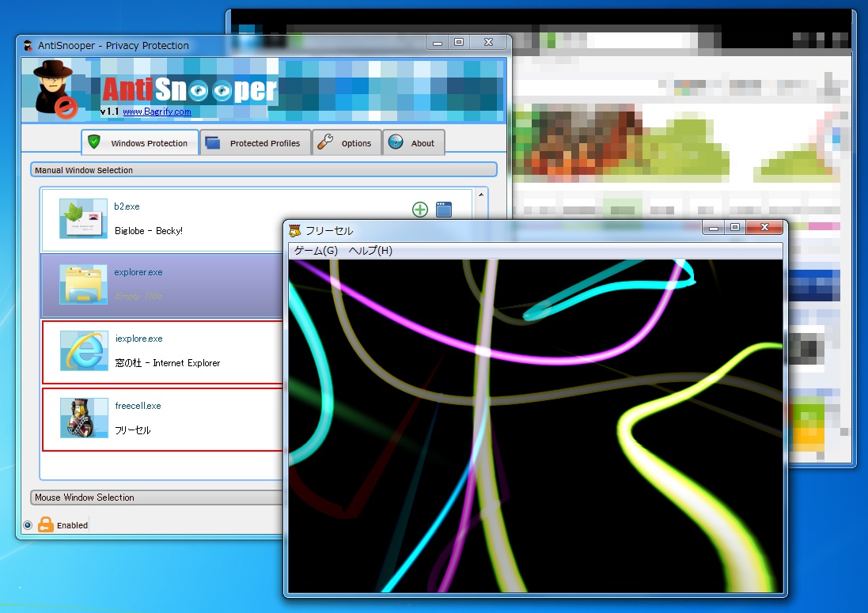Viewport: 868px width, 613px height.
Task: Toggle the Enabled radio button
Action: coord(28,525)
